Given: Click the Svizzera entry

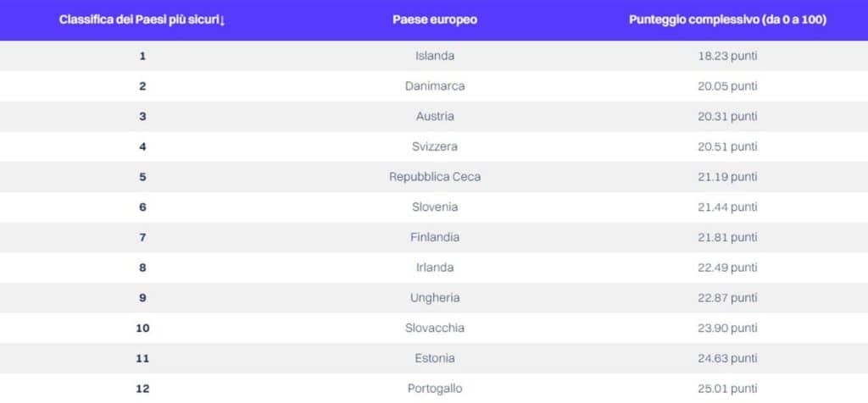Looking at the screenshot, I should (435, 146).
